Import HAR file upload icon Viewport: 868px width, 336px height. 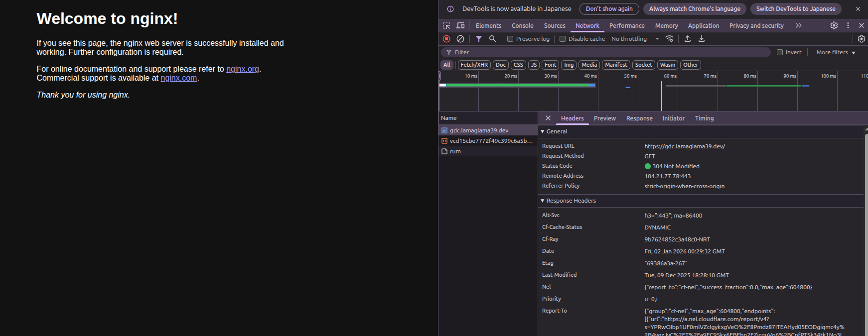[x=688, y=39]
